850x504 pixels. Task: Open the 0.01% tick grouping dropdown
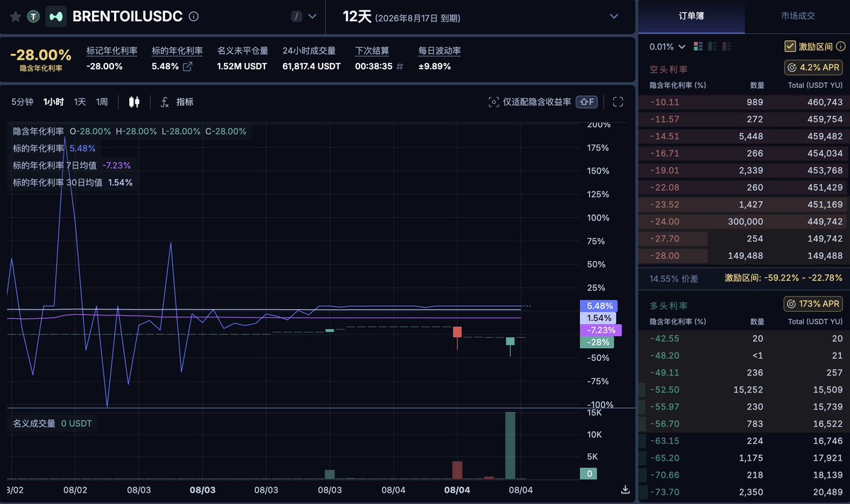pyautogui.click(x=667, y=47)
